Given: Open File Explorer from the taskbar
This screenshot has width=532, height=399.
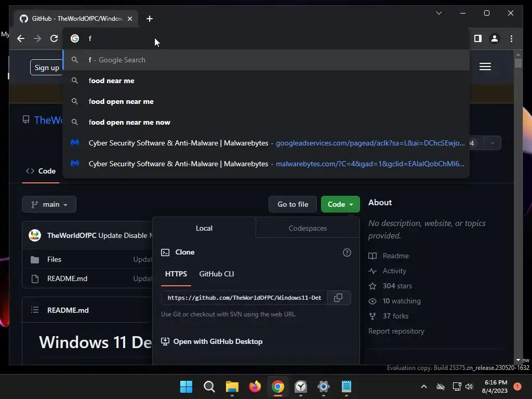Looking at the screenshot, I should pyautogui.click(x=232, y=387).
